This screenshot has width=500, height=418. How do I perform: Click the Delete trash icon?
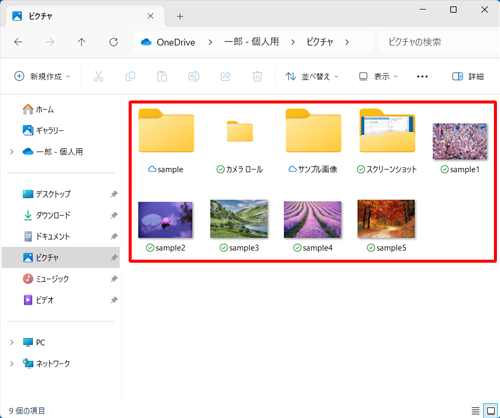[257, 77]
